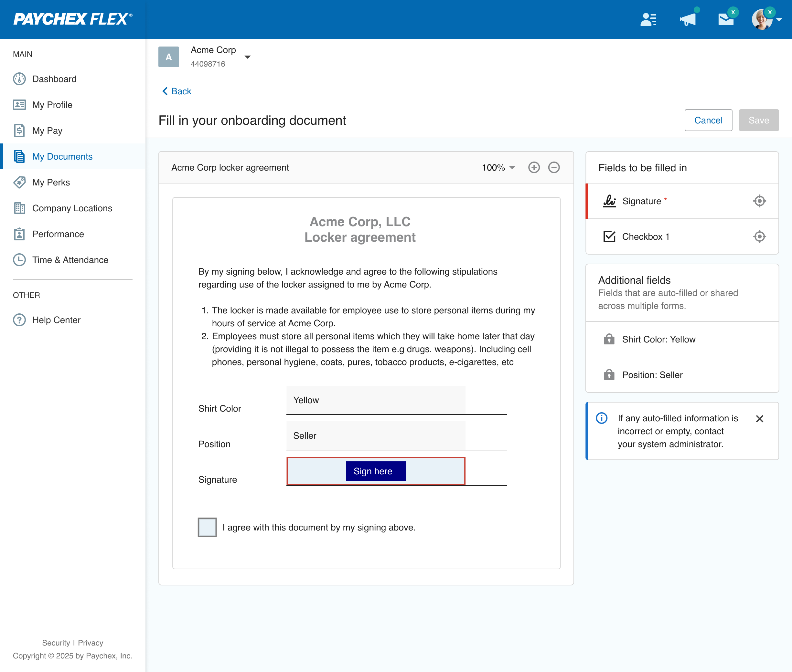Image resolution: width=792 pixels, height=672 pixels.
Task: Select My Documents menu item
Action: coord(73,157)
